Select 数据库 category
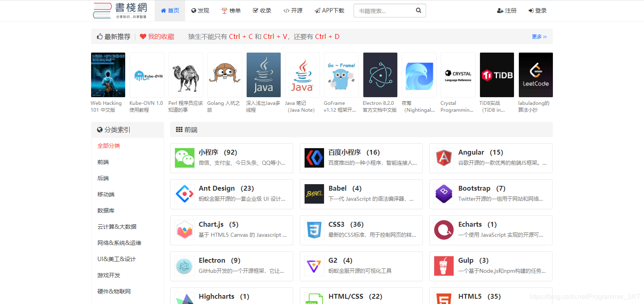 (106, 210)
